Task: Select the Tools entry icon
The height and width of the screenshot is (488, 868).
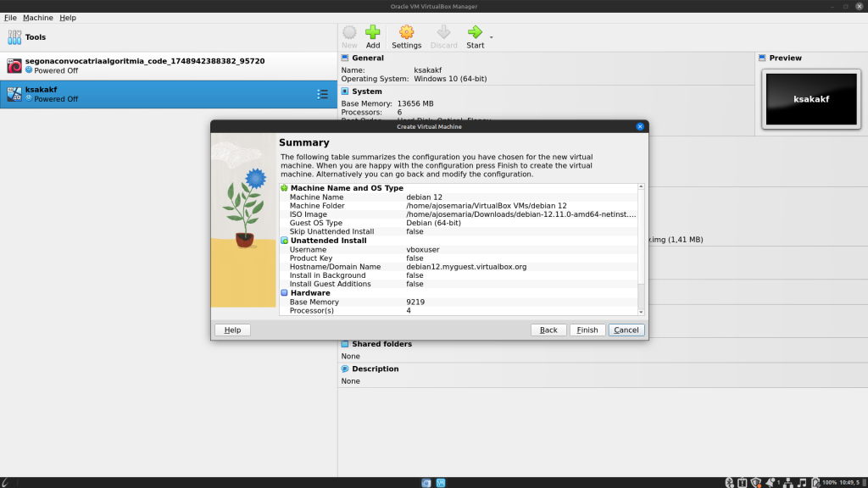Action: 14,37
